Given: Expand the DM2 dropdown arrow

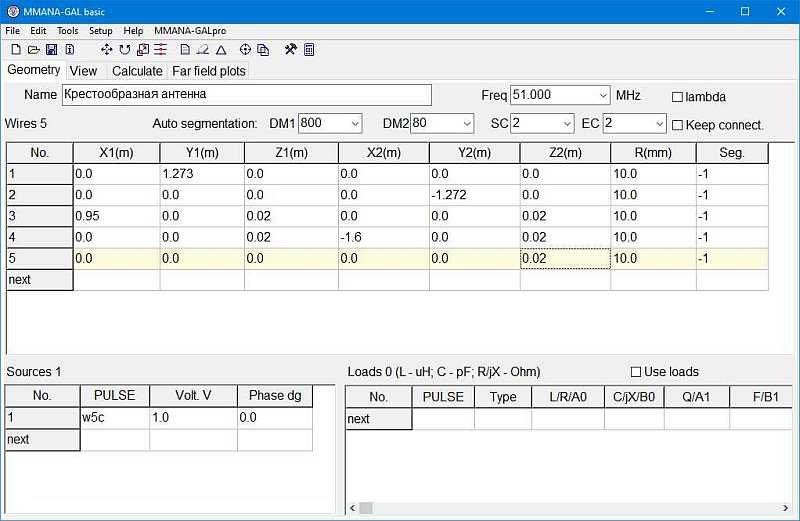Looking at the screenshot, I should coord(467,124).
